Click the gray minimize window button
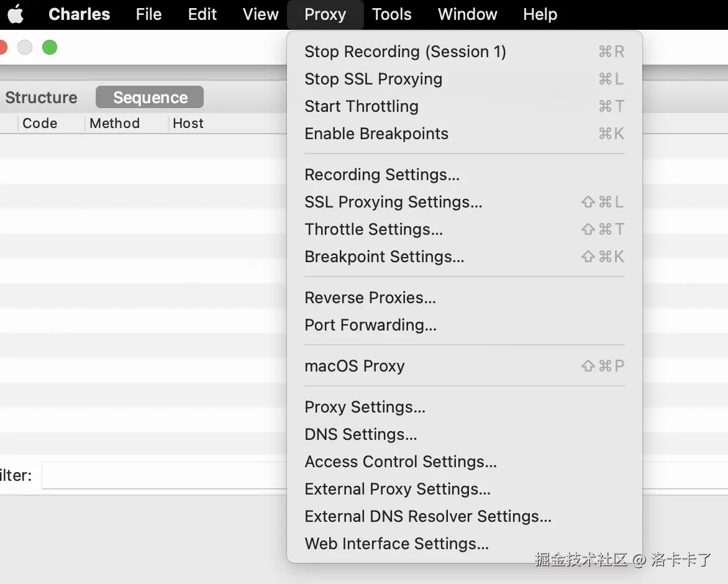 (x=25, y=47)
